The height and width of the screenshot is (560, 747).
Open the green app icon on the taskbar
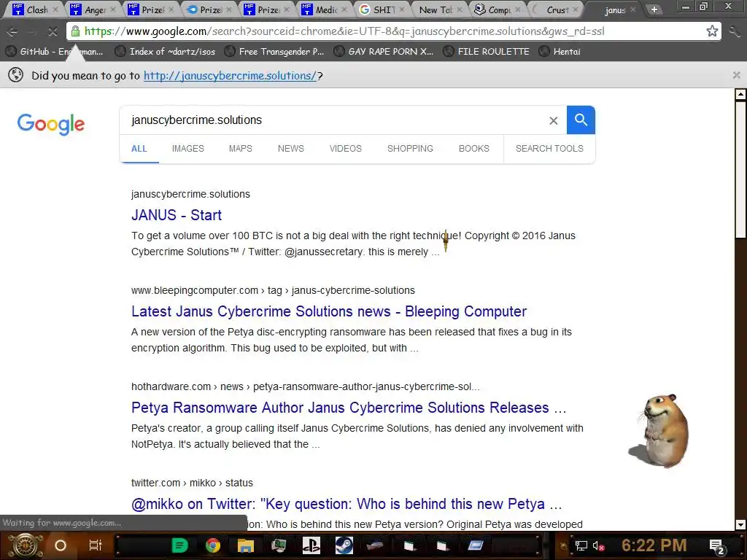pos(179,545)
